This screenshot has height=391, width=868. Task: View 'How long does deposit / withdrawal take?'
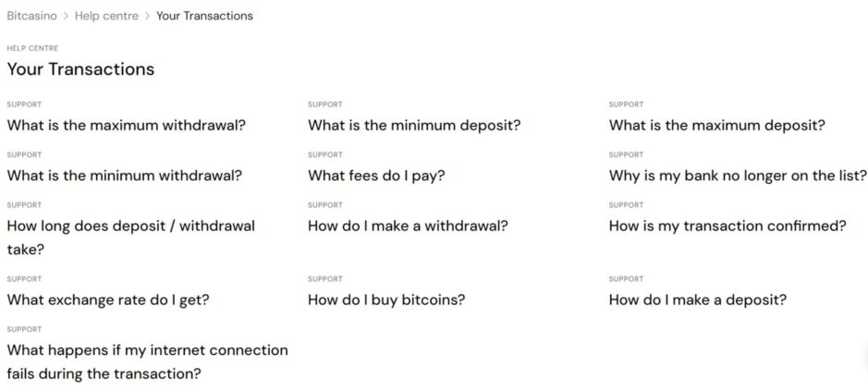point(130,237)
